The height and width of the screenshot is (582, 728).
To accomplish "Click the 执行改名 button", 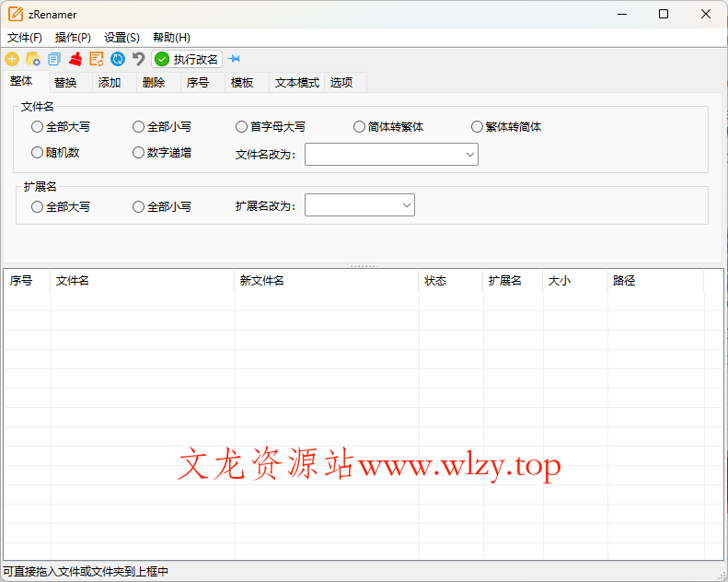I will click(x=187, y=59).
